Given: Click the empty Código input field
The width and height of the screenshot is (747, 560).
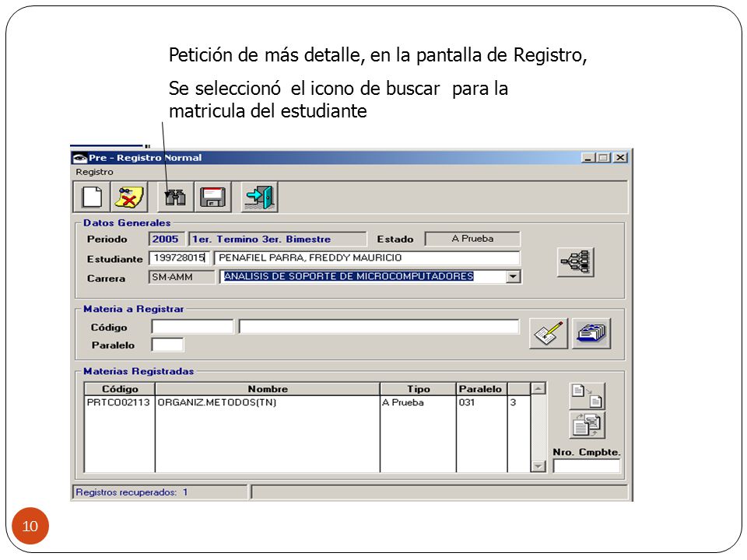Looking at the screenshot, I should coord(192,327).
